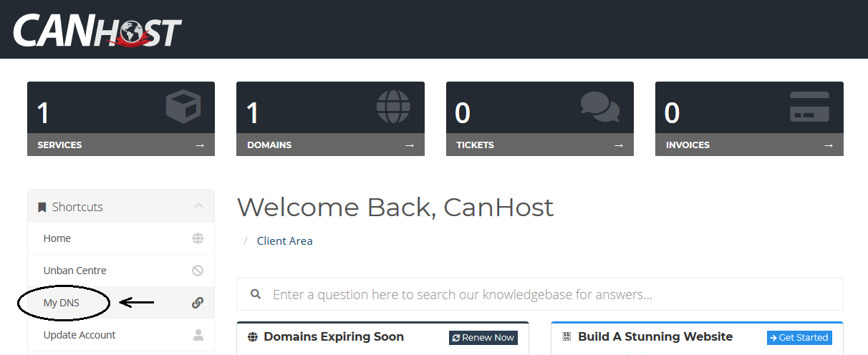The width and height of the screenshot is (868, 355).
Task: Click the services count number 1
Action: tap(43, 113)
